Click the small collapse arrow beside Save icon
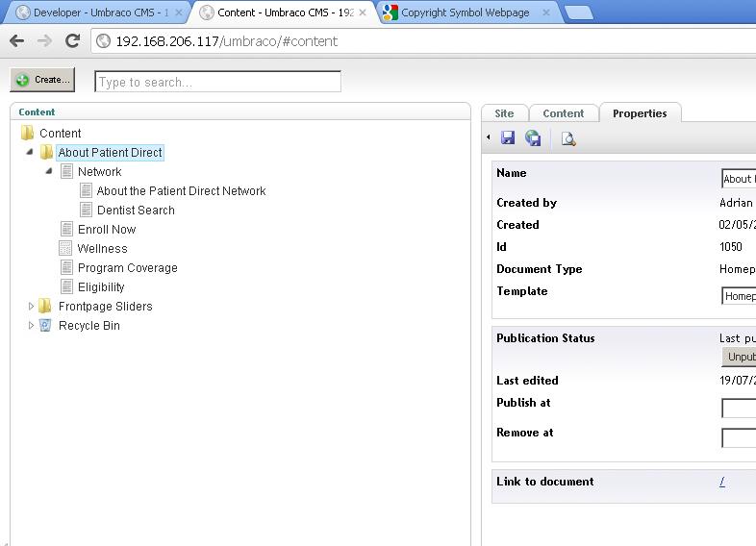 (489, 137)
